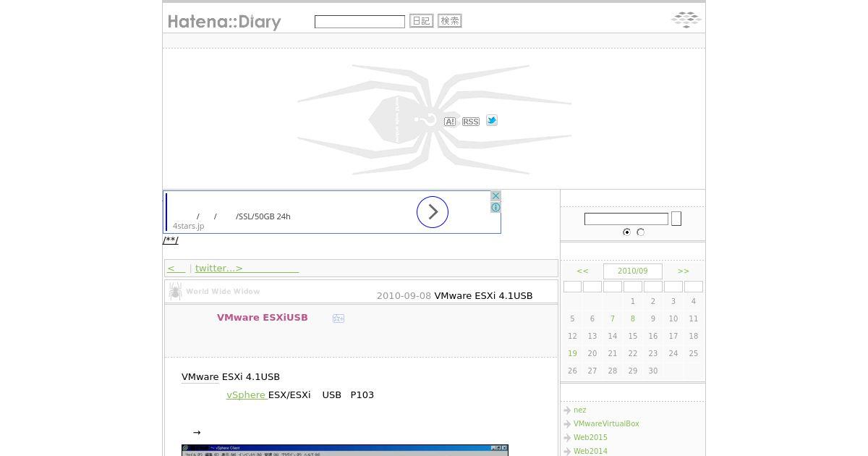Image resolution: width=868 pixels, height=456 pixels.
Task: Close the ad with X icon
Action: [x=495, y=196]
